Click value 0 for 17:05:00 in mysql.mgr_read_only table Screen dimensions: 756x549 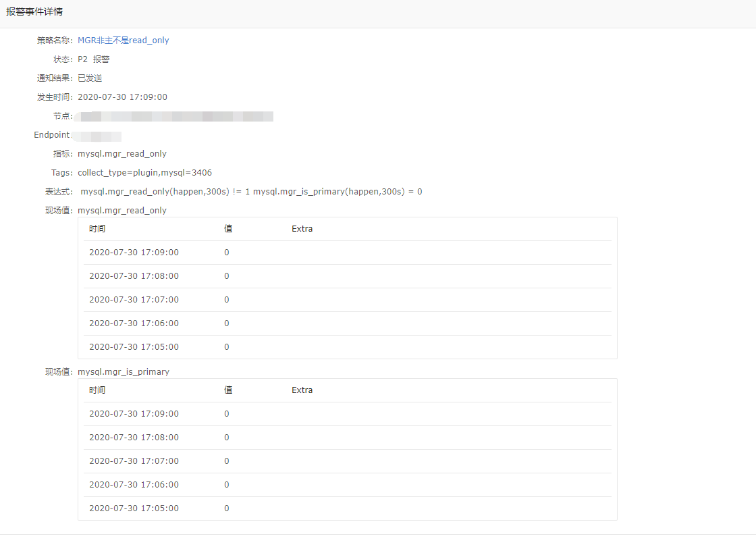tap(227, 347)
